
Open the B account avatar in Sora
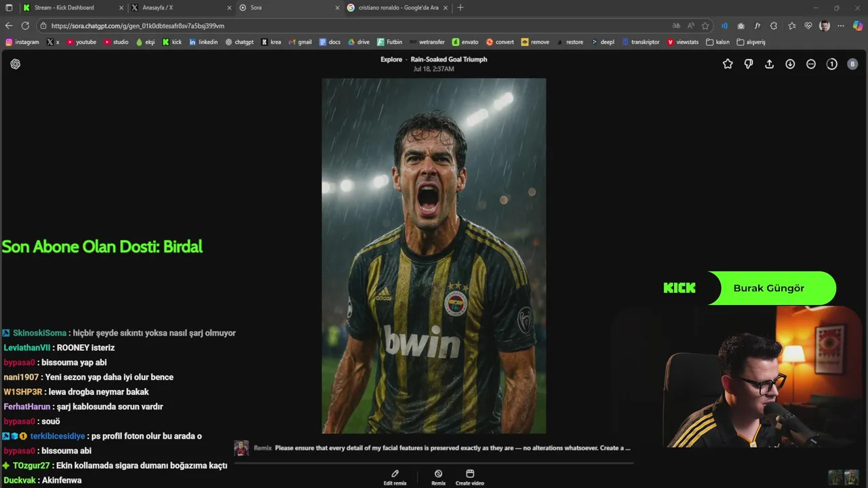pos(852,64)
